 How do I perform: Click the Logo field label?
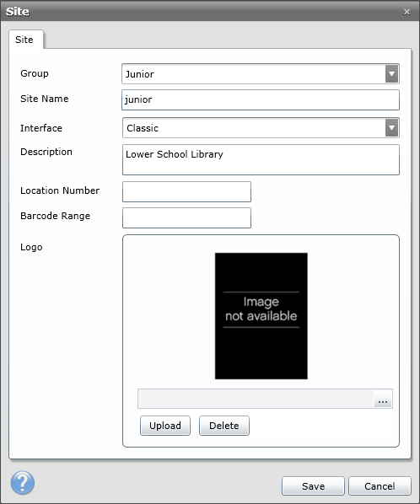click(31, 247)
